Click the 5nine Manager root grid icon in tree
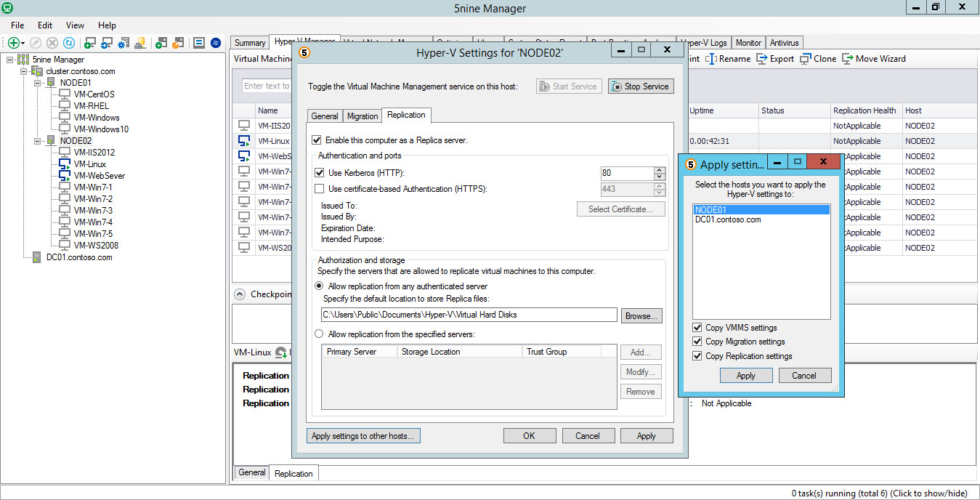 coord(24,60)
